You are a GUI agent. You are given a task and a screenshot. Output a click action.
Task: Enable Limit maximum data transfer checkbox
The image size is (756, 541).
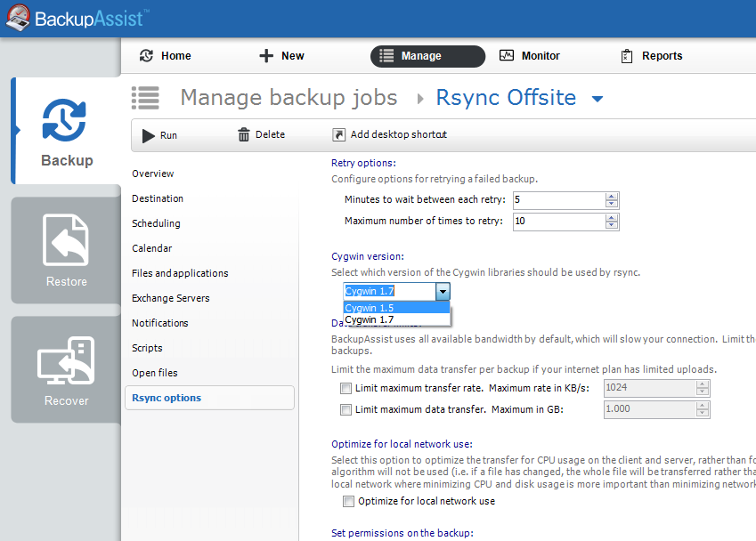pyautogui.click(x=345, y=409)
